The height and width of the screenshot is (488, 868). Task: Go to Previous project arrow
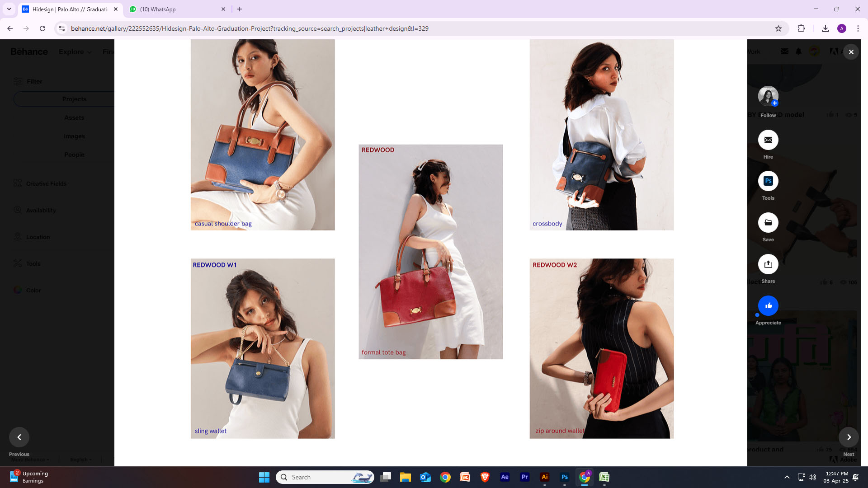click(19, 437)
